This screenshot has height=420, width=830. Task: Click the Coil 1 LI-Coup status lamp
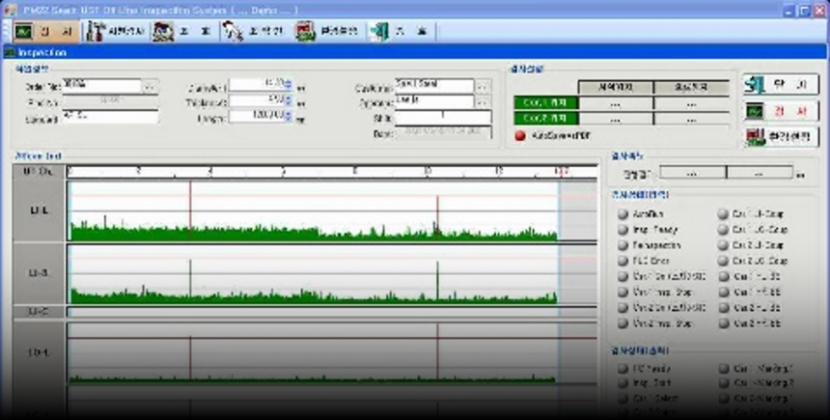pyautogui.click(x=723, y=214)
